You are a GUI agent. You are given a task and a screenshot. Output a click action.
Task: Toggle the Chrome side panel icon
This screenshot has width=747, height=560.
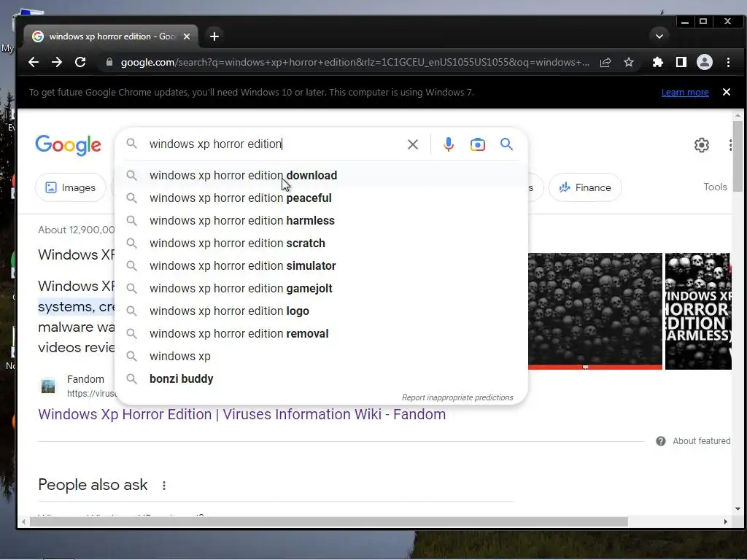pyautogui.click(x=681, y=63)
